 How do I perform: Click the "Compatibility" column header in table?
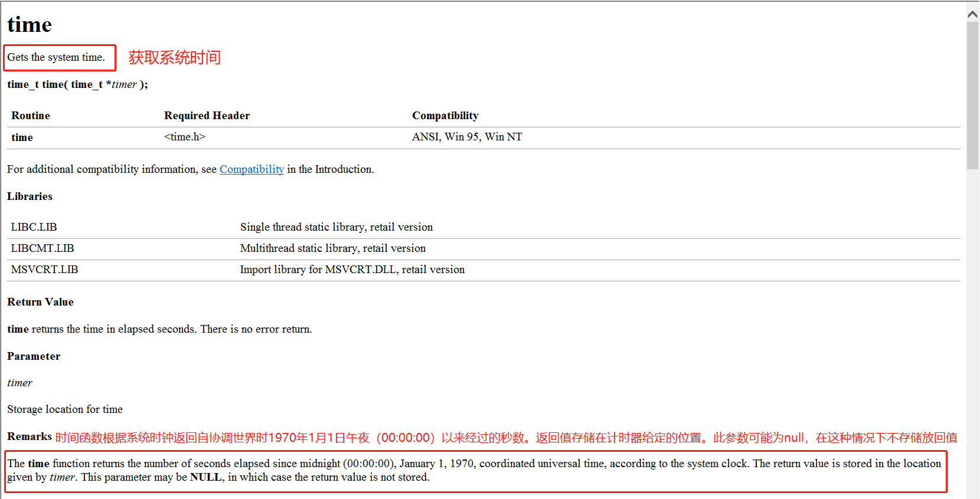click(445, 116)
